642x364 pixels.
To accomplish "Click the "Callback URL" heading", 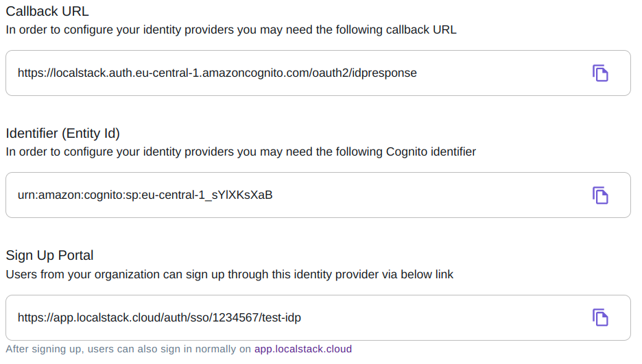I will pyautogui.click(x=47, y=11).
